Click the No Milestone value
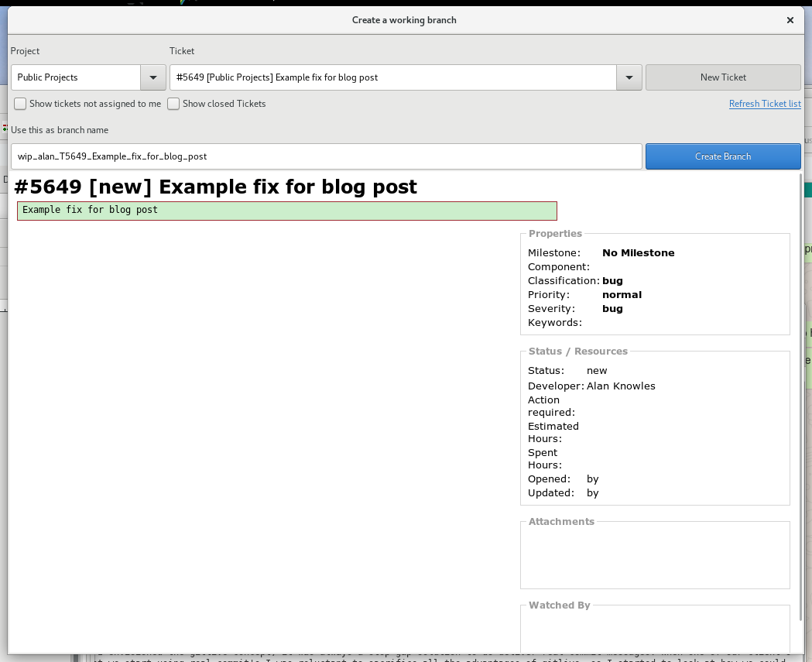The image size is (812, 662). [x=638, y=253]
